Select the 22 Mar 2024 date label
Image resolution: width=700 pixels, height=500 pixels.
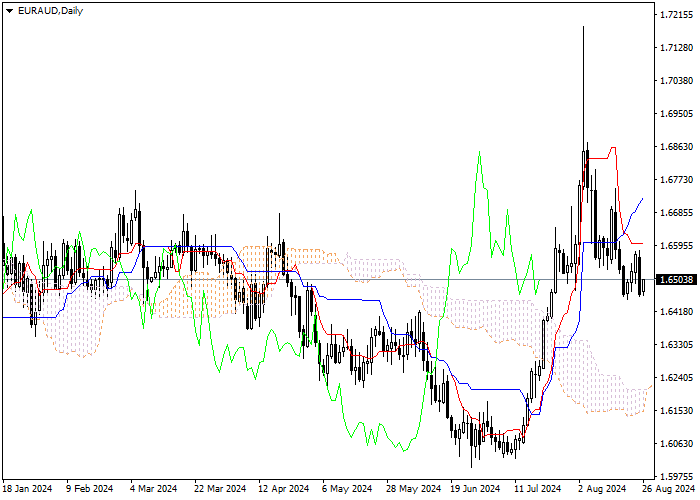[220, 489]
